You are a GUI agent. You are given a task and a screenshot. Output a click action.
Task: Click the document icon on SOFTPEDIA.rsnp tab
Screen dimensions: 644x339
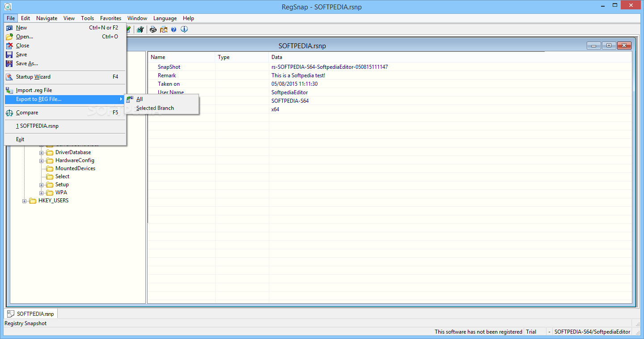tap(11, 314)
